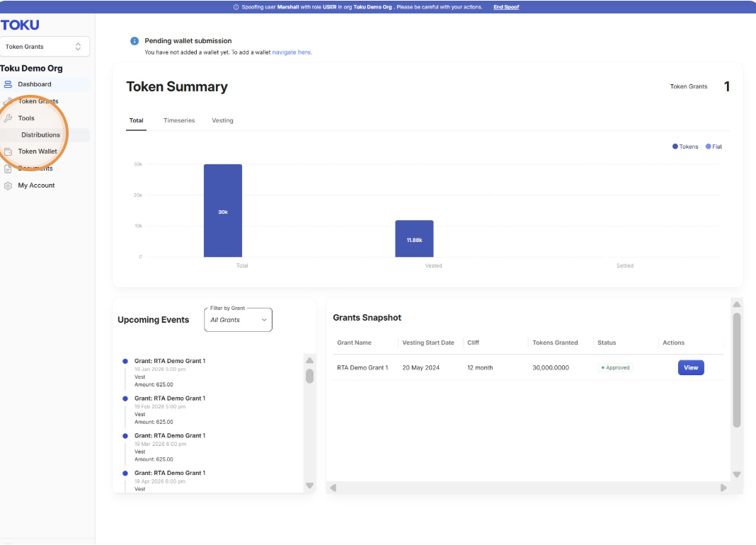Click the Dashboard sidebar icon

click(8, 84)
